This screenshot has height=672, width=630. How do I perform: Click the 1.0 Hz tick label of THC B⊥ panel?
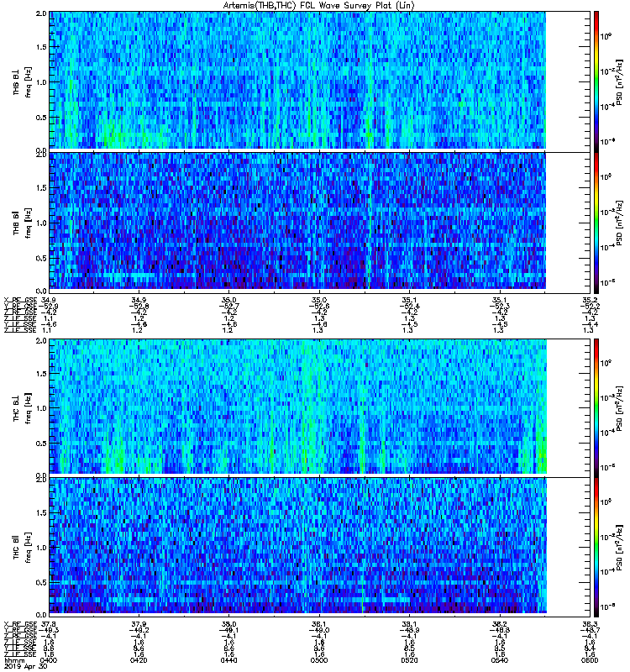tap(41, 408)
